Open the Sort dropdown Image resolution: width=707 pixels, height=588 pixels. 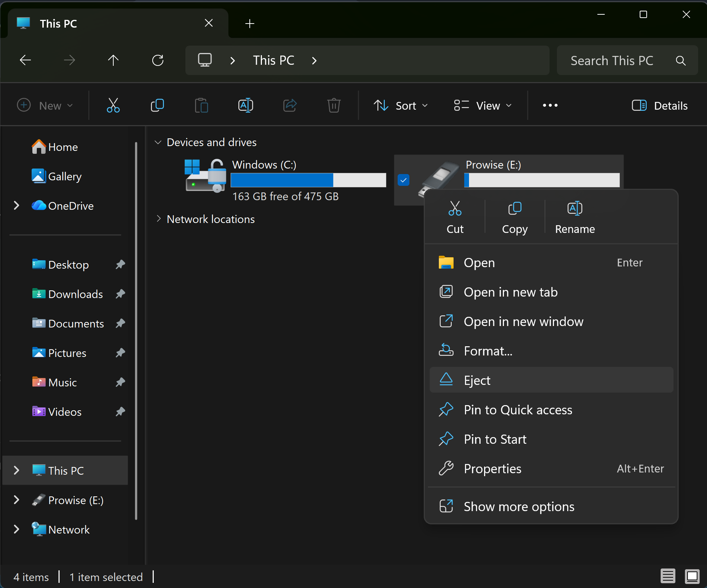(401, 106)
